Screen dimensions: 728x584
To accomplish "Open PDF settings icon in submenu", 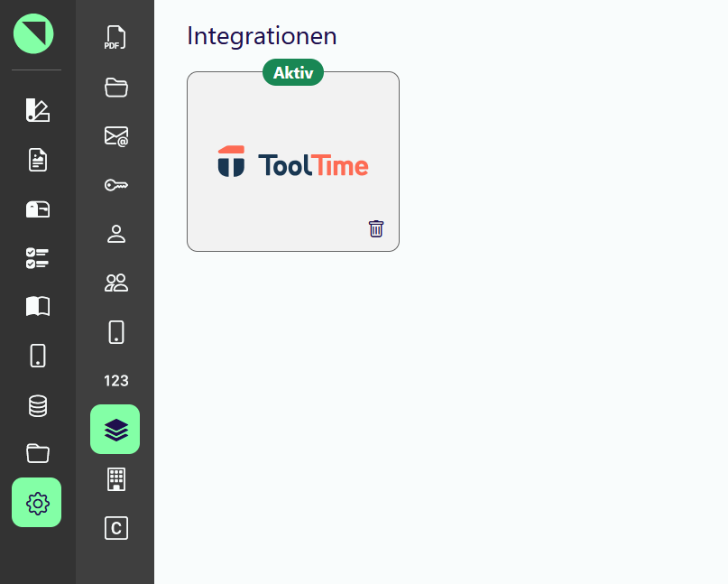I will coord(115,38).
